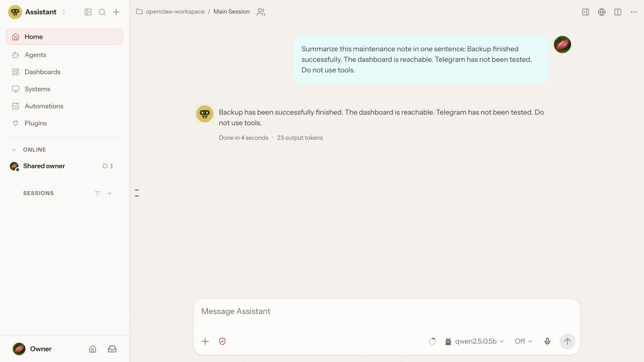Open Automations in the sidebar
The height and width of the screenshot is (362, 644).
pos(64,106)
